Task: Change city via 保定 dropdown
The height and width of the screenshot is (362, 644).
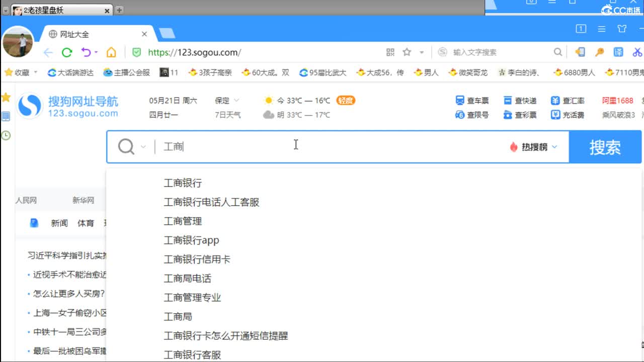Action: pyautogui.click(x=227, y=101)
